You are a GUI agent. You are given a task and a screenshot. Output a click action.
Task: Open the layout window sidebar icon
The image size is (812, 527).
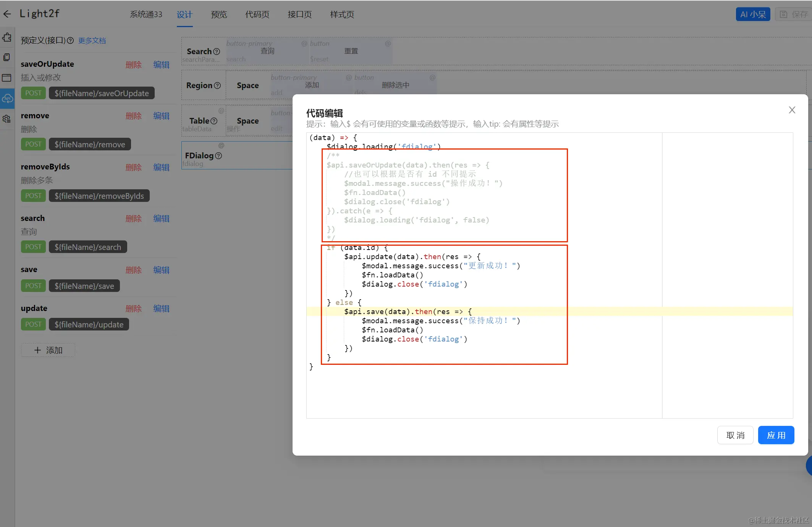point(7,78)
